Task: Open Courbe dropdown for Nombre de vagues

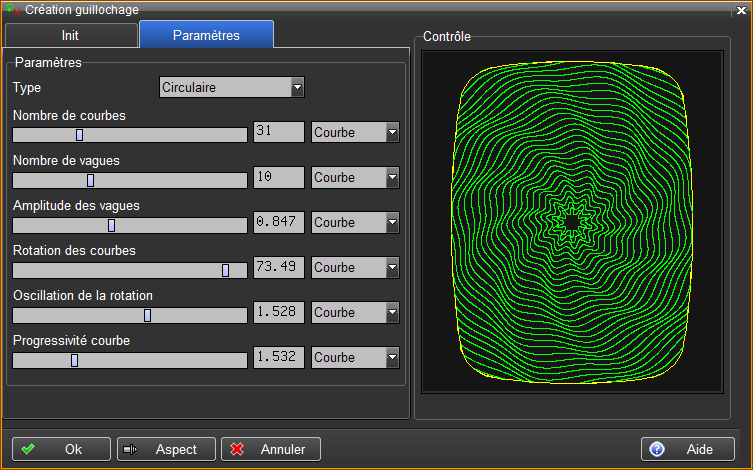Action: point(355,177)
